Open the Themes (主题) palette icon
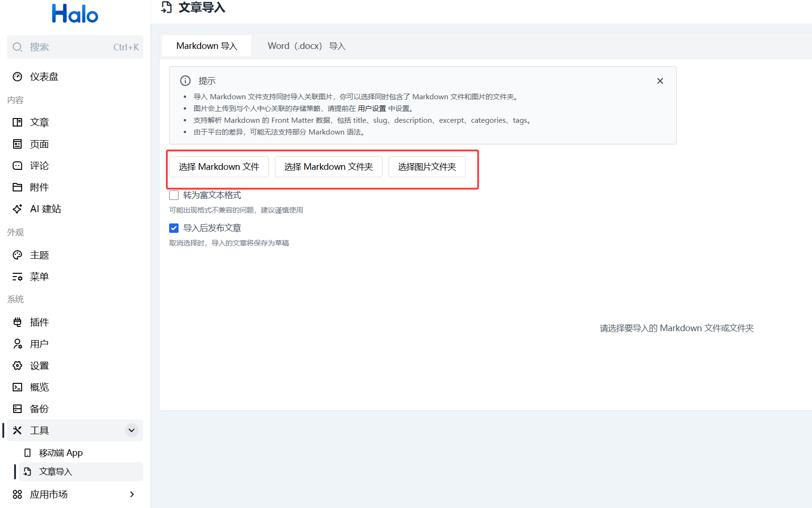This screenshot has width=812, height=508. coord(17,255)
